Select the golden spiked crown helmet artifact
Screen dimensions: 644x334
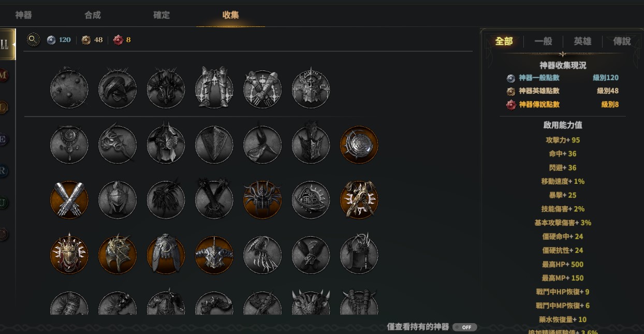coord(69,255)
